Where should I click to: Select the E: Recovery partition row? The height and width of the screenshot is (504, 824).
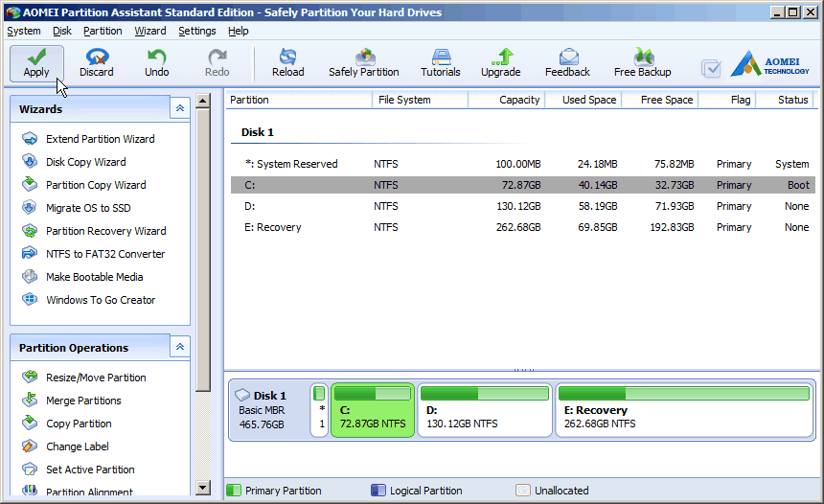523,227
